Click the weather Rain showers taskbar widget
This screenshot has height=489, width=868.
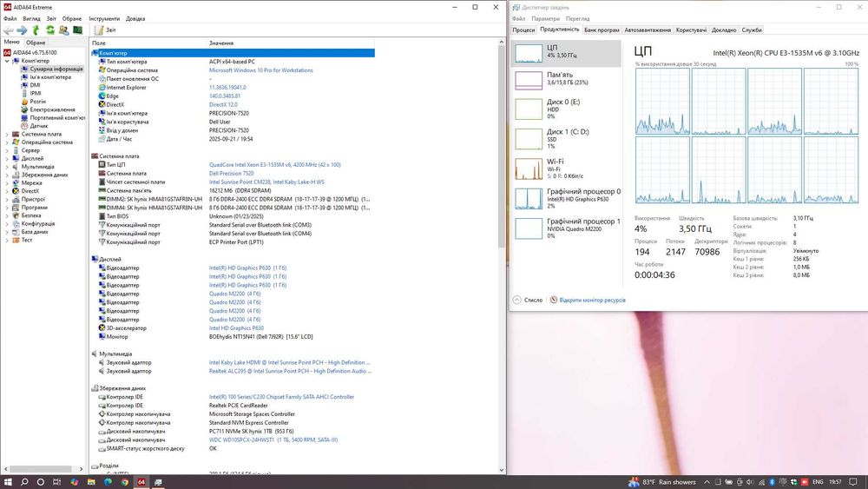662,482
